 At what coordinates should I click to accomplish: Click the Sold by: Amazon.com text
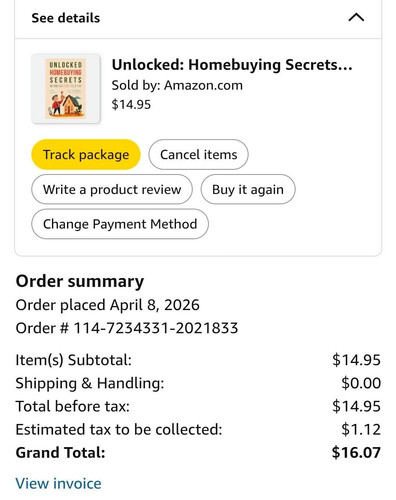click(177, 85)
